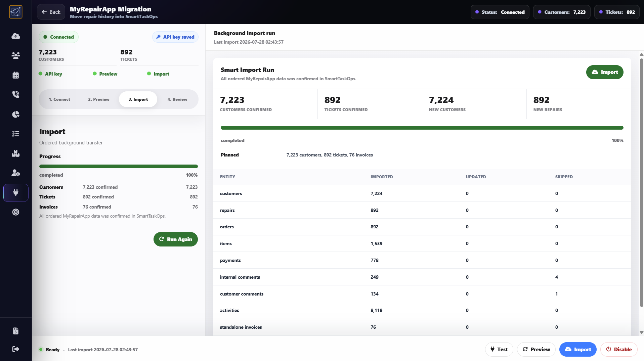Click the Status: Connected header chip
Viewport: 644px width, 361px height.
pyautogui.click(x=500, y=12)
